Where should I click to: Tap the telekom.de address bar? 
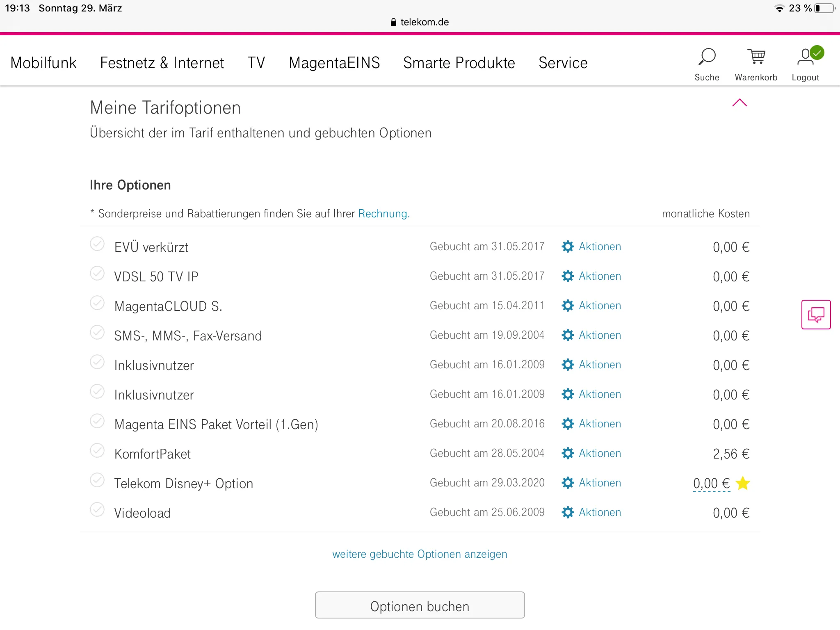point(420,22)
